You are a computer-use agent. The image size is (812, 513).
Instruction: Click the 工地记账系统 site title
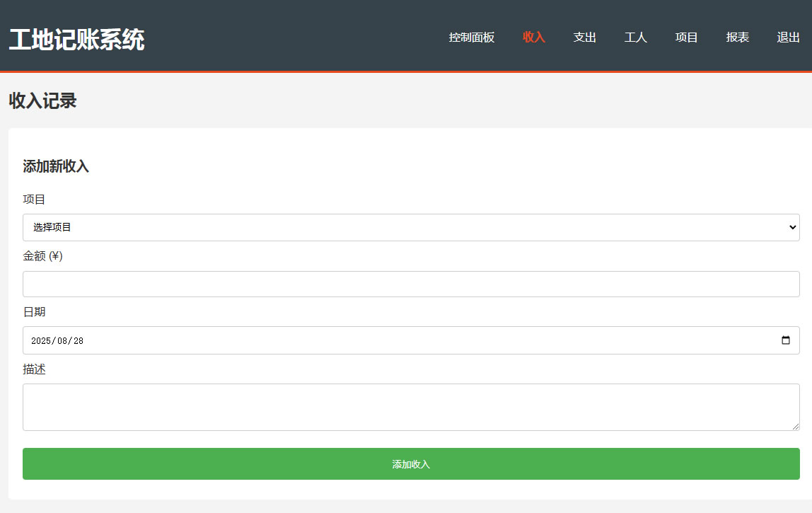click(x=76, y=40)
